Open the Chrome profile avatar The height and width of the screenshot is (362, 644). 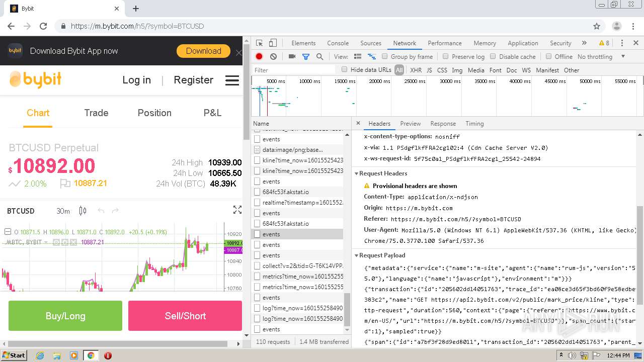pyautogui.click(x=617, y=26)
